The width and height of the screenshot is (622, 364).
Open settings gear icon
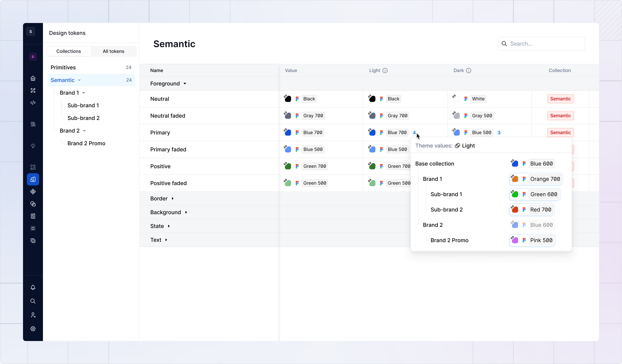(33, 329)
